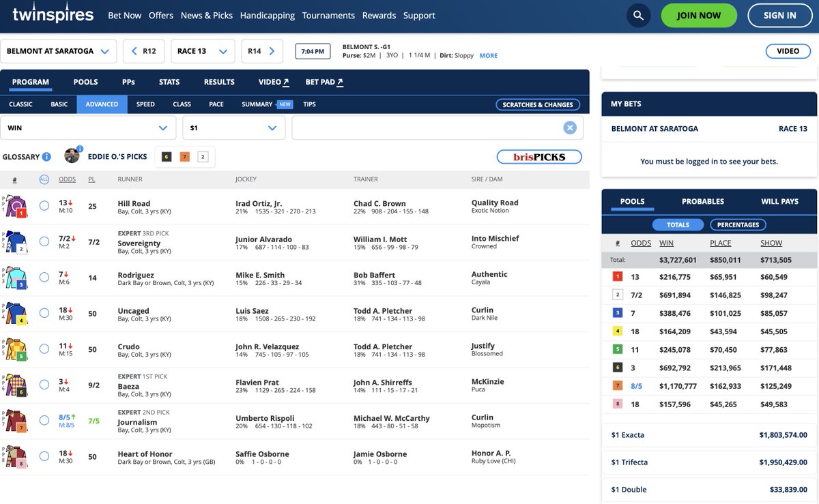The image size is (819, 504).
Task: Click JOIN NOW button
Action: tap(699, 16)
